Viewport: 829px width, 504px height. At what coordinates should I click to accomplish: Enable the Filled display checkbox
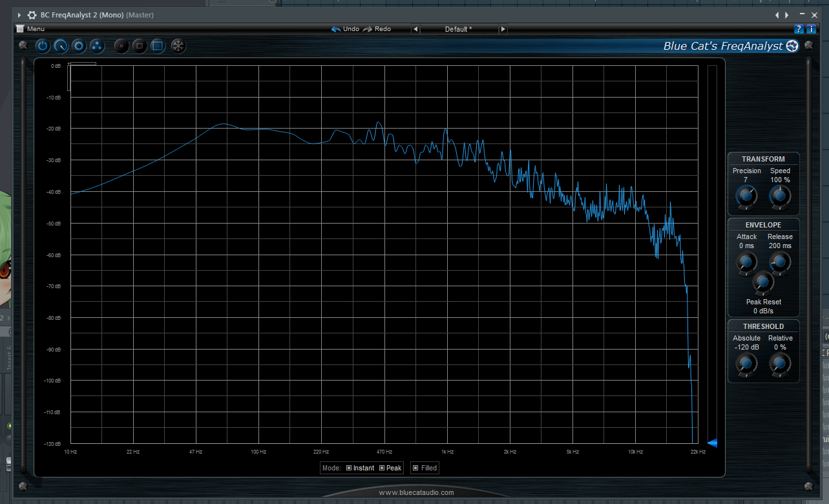pyautogui.click(x=415, y=468)
